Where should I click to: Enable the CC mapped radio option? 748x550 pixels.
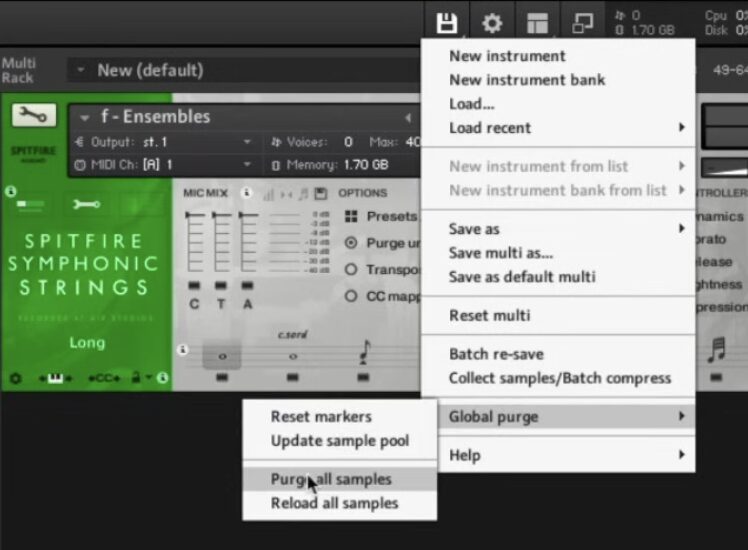click(x=351, y=296)
